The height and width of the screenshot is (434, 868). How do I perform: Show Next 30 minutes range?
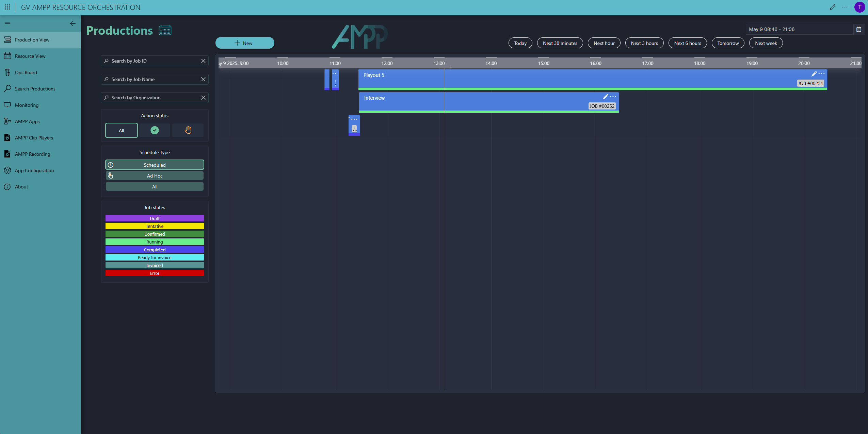[560, 43]
